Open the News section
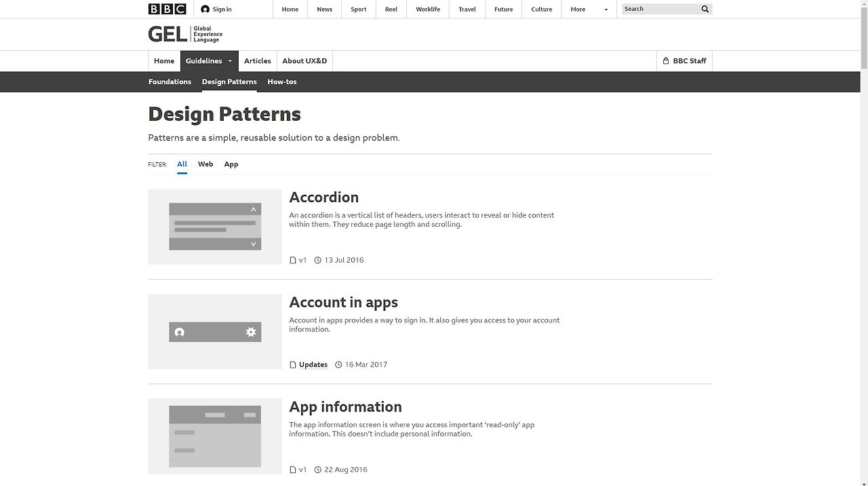 pos(325,10)
